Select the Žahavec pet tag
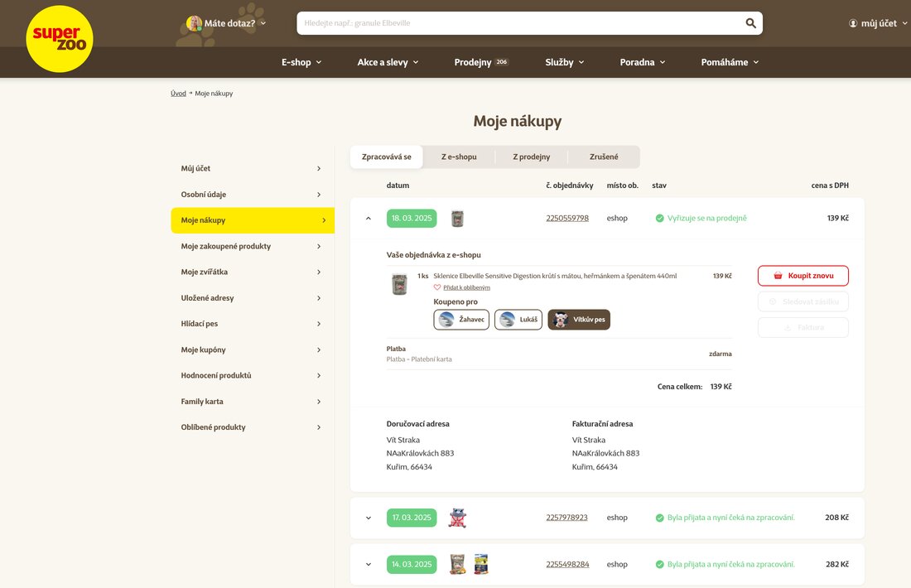The image size is (911, 588). [x=463, y=320]
